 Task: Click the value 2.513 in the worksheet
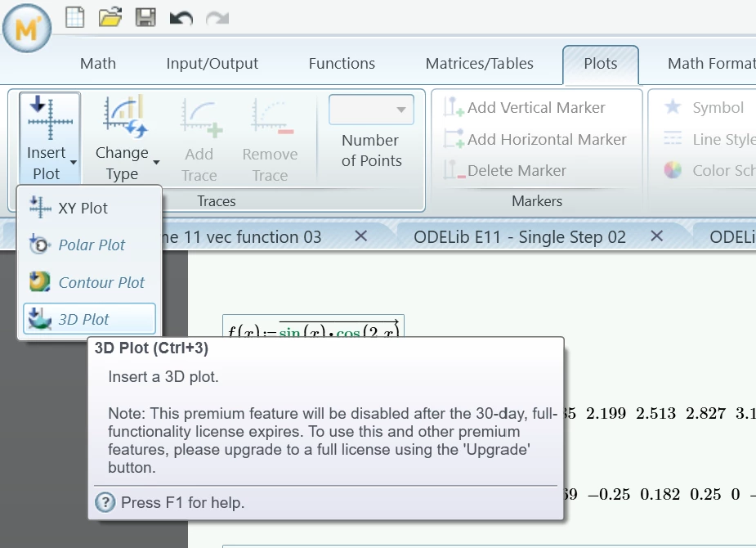coord(655,413)
